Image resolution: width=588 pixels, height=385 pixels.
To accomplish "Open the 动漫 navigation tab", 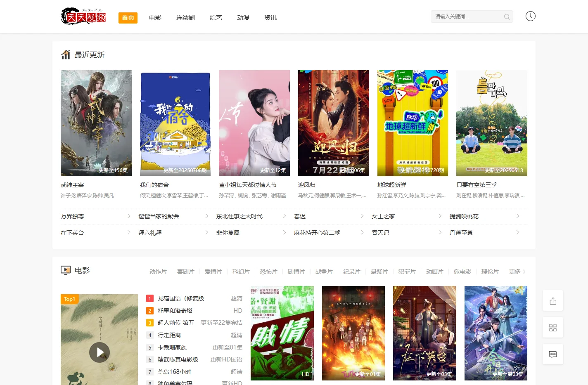I will coord(243,17).
